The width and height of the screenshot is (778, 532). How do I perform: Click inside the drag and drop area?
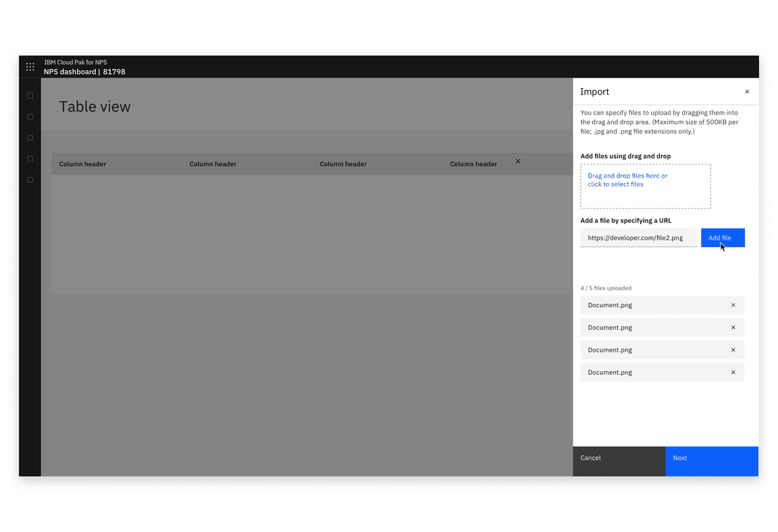(x=646, y=186)
